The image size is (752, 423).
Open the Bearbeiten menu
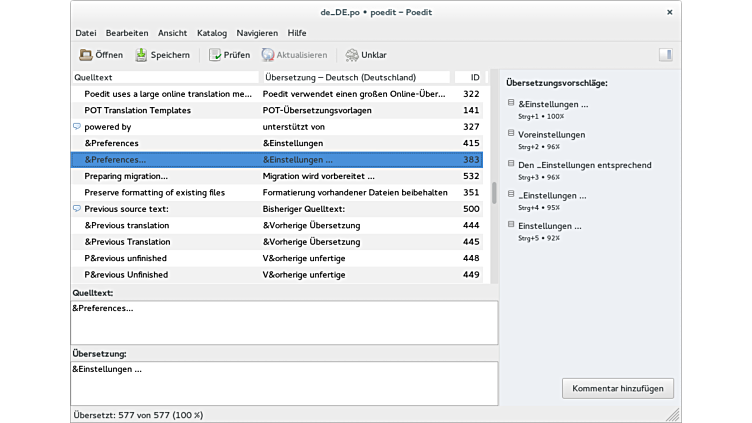[x=127, y=33]
